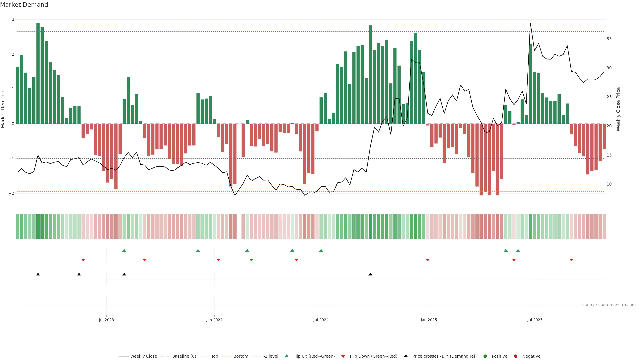The image size is (644, 362).
Task: Click the Market Demand chart title
Action: 24,5
